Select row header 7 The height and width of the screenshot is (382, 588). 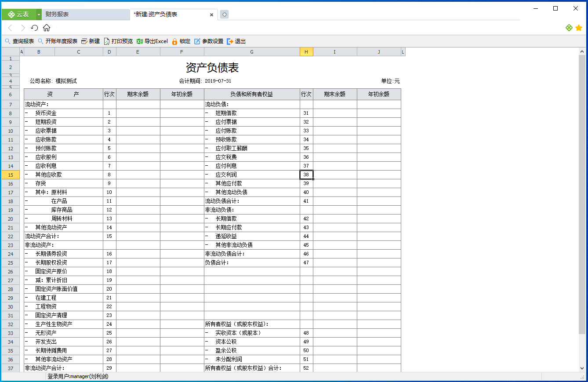[x=11, y=105]
